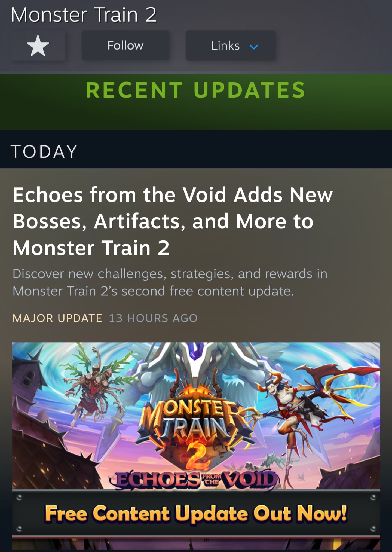392x552 pixels.
Task: Follow Monster Train 2
Action: (x=125, y=45)
